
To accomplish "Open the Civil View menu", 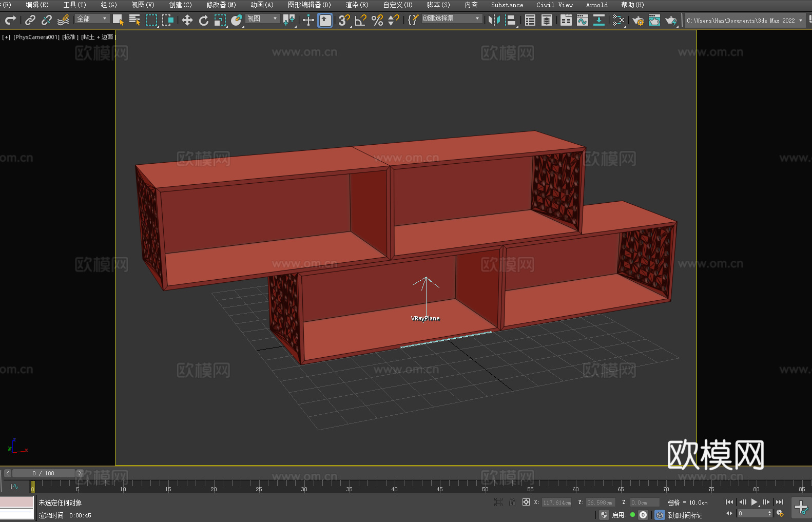I will point(554,5).
